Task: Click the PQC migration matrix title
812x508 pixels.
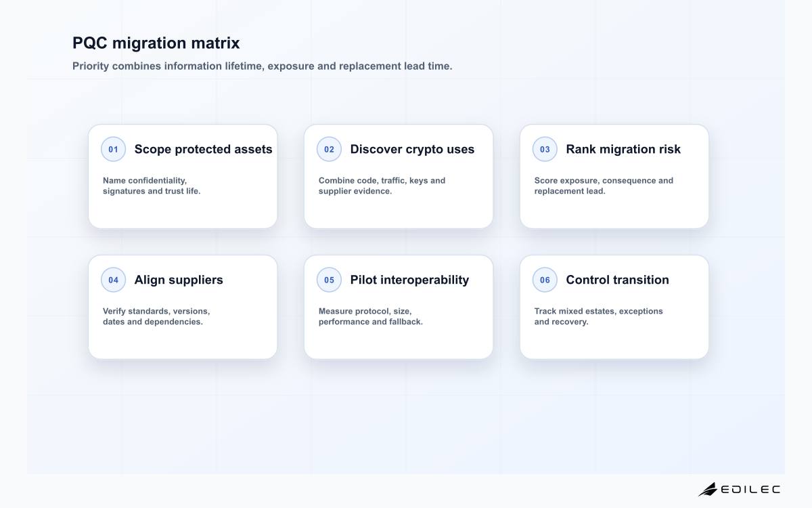Action: click(x=156, y=43)
